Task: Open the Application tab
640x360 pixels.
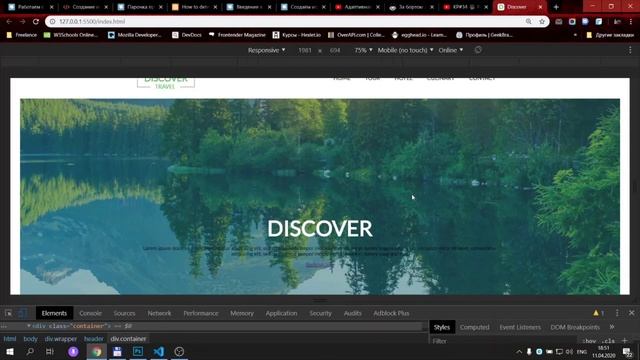Action: coord(281,313)
